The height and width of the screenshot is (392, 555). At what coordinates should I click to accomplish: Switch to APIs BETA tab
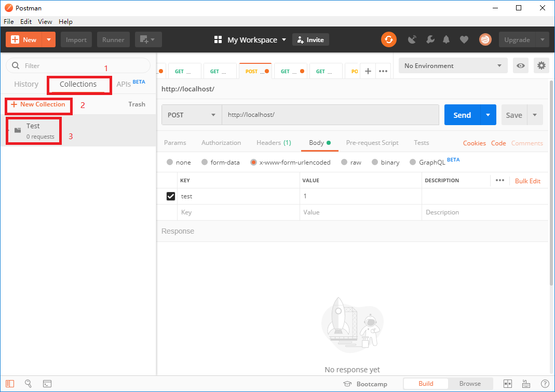point(131,84)
